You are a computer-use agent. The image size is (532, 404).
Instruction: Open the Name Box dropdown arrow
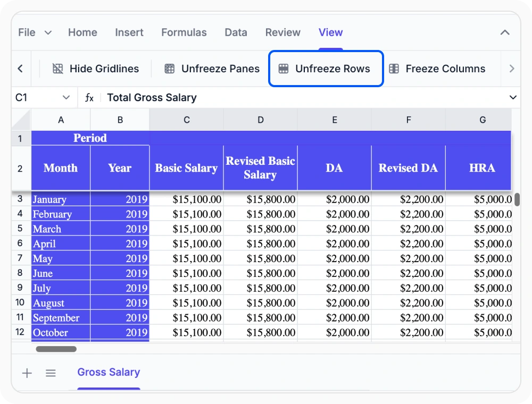tap(66, 98)
